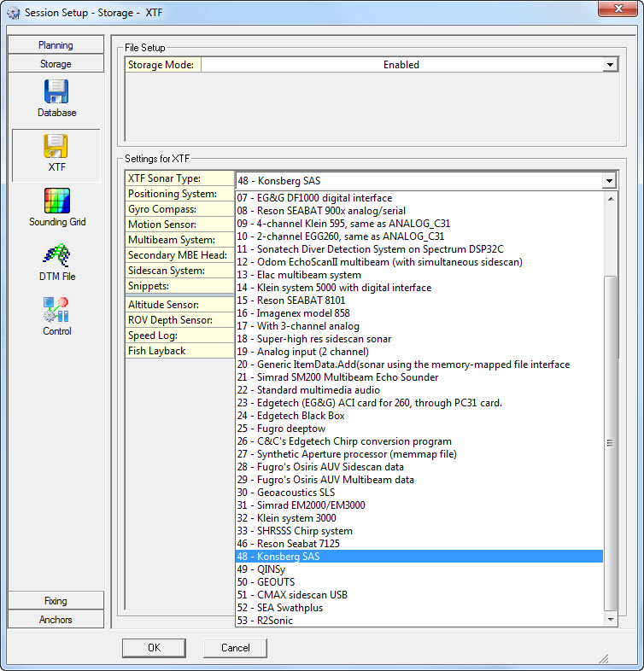
Task: Open the Fixing tab
Action: pyautogui.click(x=56, y=601)
